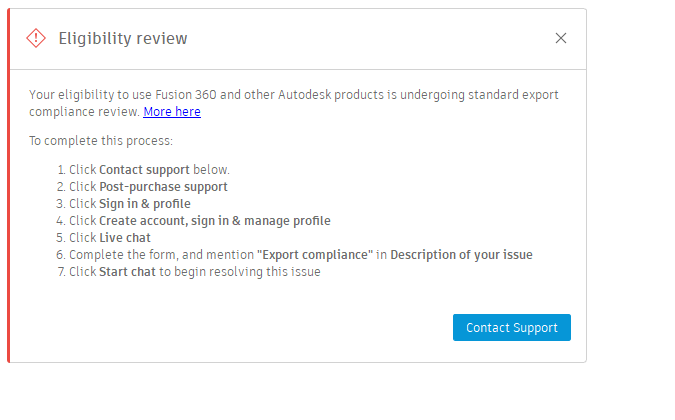The height and width of the screenshot is (420, 675).
Task: Close the Eligibility review dialog
Action: 561,38
